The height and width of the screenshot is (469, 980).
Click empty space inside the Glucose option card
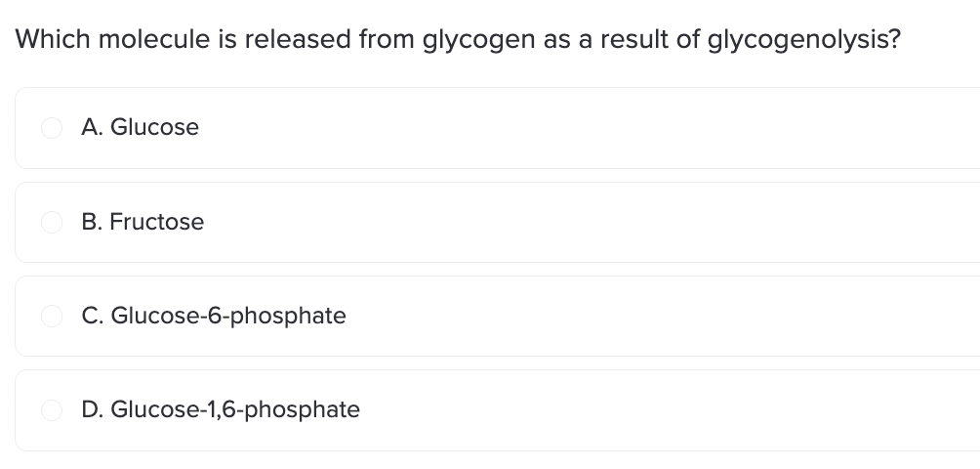(586, 128)
